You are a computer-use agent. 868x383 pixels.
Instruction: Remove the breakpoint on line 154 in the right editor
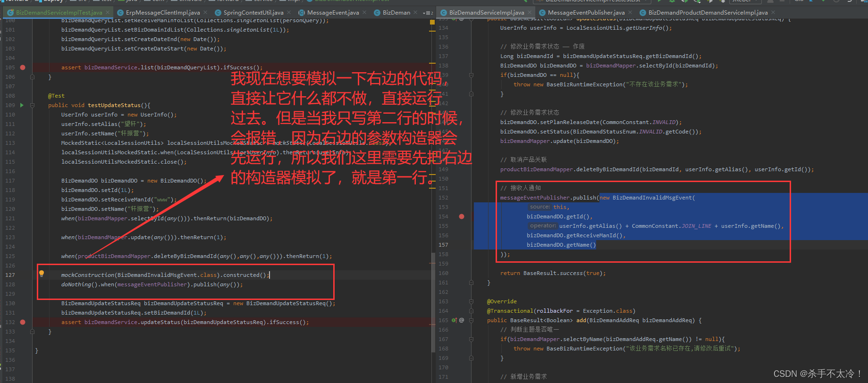(x=462, y=216)
